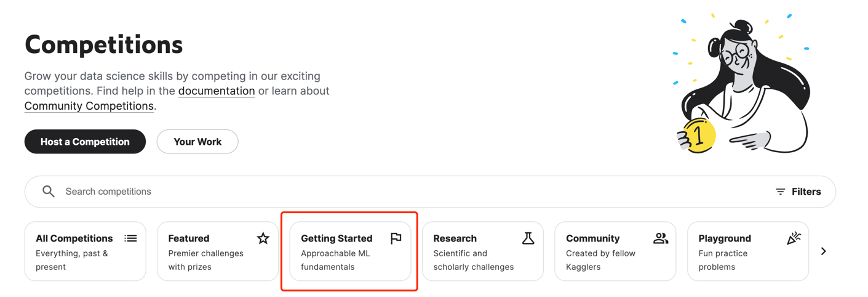This screenshot has height=297, width=868.
Task: Click the magnifying glass search icon
Action: [x=49, y=192]
